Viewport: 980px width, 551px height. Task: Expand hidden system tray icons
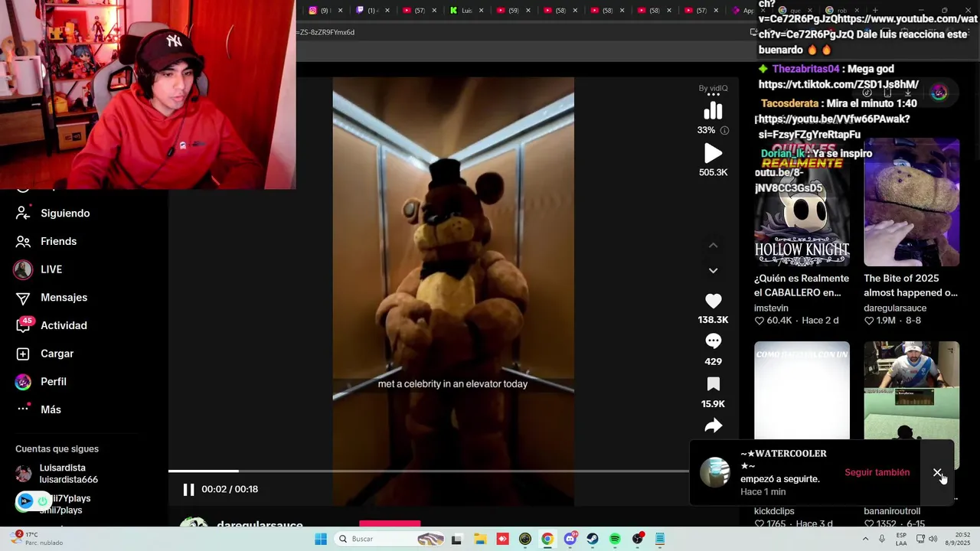click(x=866, y=539)
